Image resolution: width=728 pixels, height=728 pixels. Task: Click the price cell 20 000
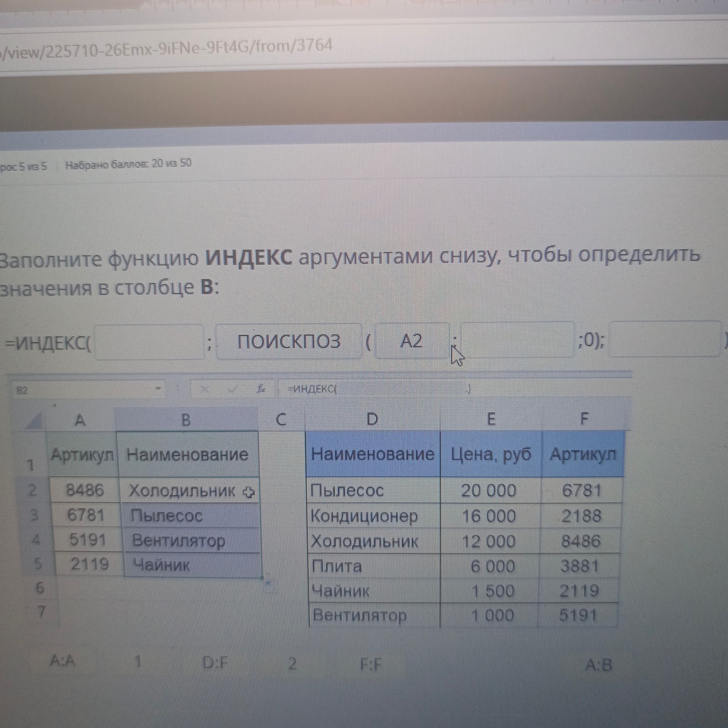[490, 490]
